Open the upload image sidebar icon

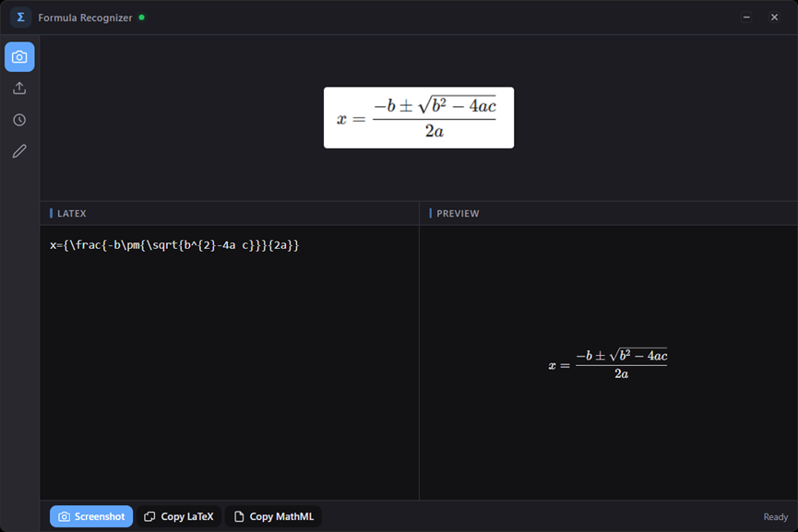click(x=19, y=88)
